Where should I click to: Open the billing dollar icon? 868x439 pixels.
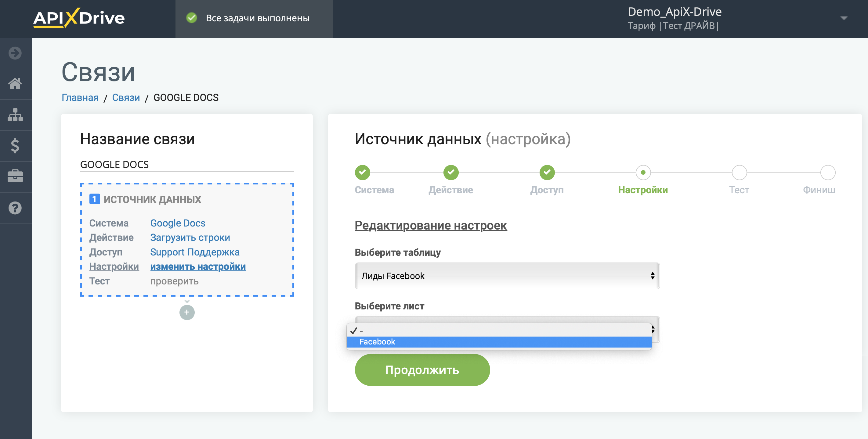click(x=15, y=146)
